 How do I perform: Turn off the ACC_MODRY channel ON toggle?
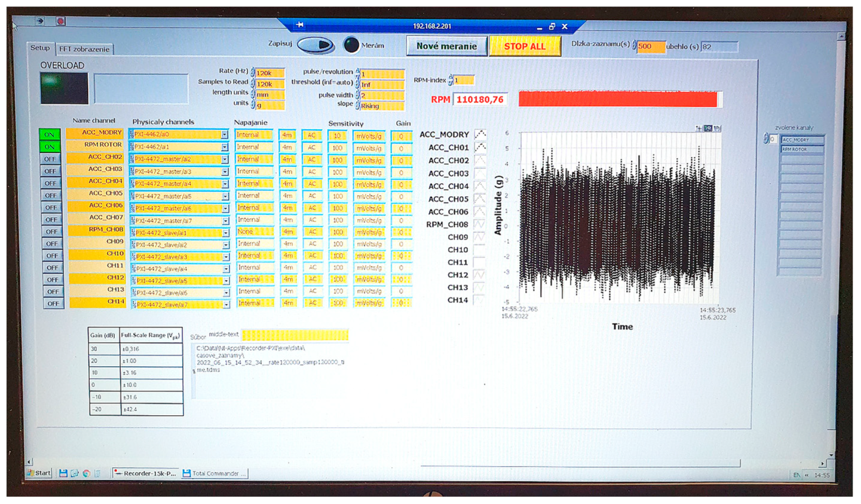click(x=50, y=134)
